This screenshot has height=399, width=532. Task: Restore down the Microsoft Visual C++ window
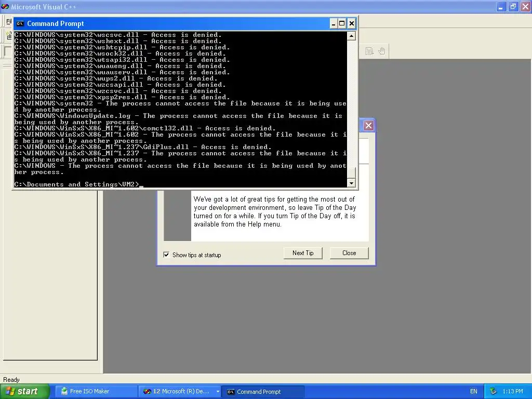(513, 6)
